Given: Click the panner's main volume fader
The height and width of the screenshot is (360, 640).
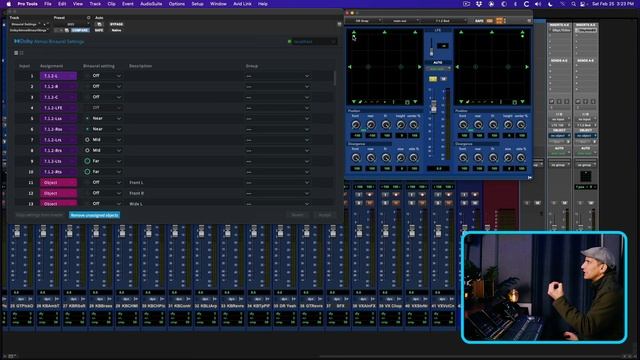Looking at the screenshot, I should (433, 107).
